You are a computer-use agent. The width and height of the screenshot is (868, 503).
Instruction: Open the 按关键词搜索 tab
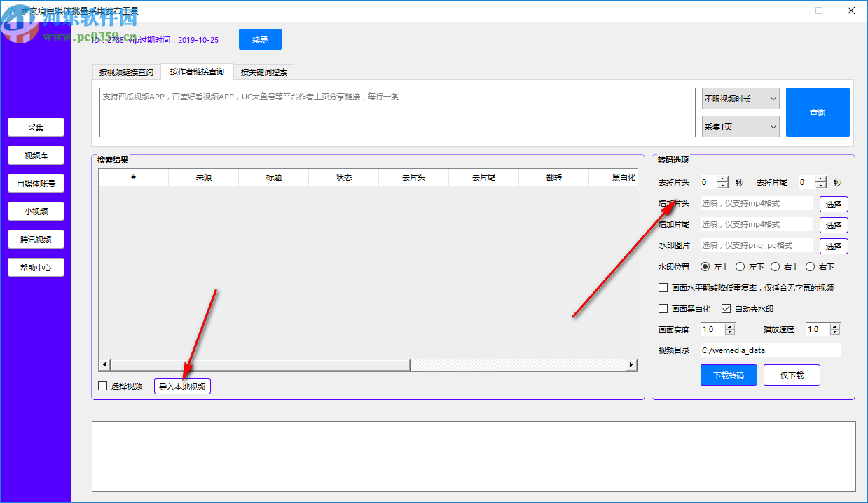click(x=264, y=72)
